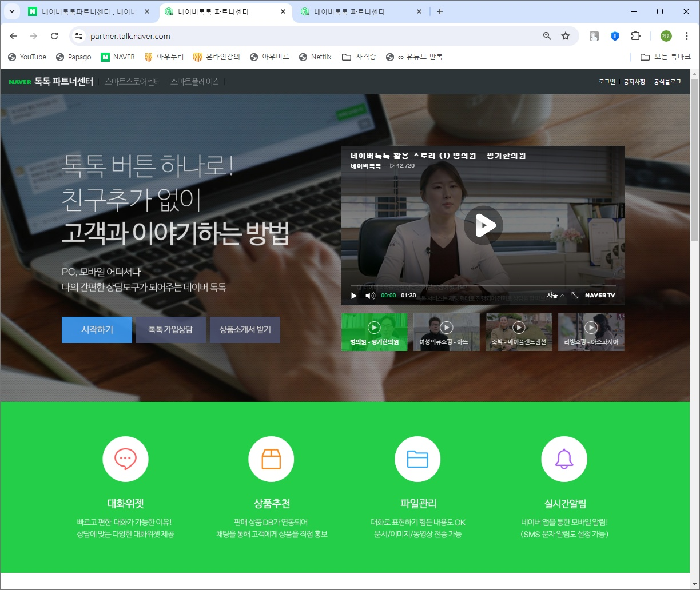The image size is (700, 590).
Task: Click the 파일관리 blue folder icon
Action: [417, 459]
